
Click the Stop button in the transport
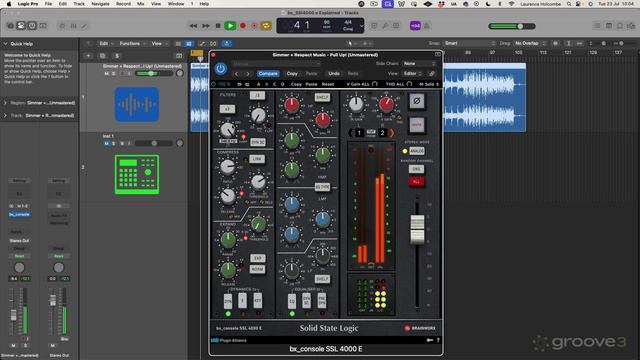218,26
